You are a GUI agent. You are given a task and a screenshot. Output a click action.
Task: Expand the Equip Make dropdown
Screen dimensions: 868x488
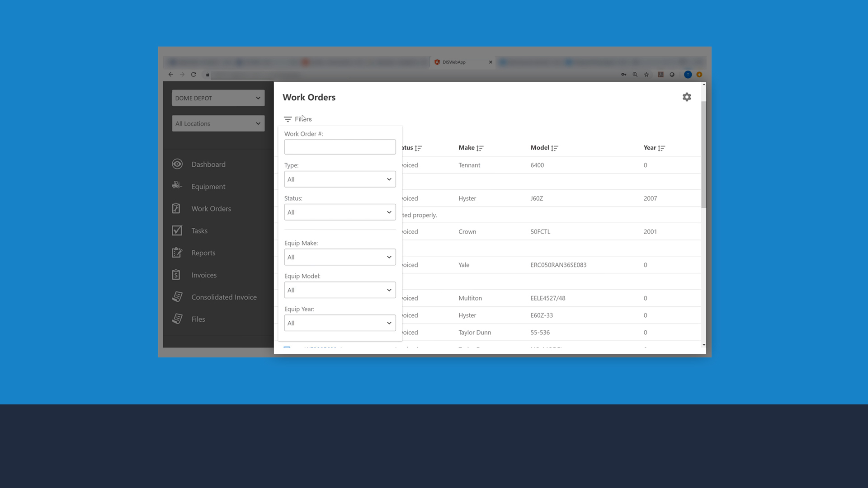[340, 257]
